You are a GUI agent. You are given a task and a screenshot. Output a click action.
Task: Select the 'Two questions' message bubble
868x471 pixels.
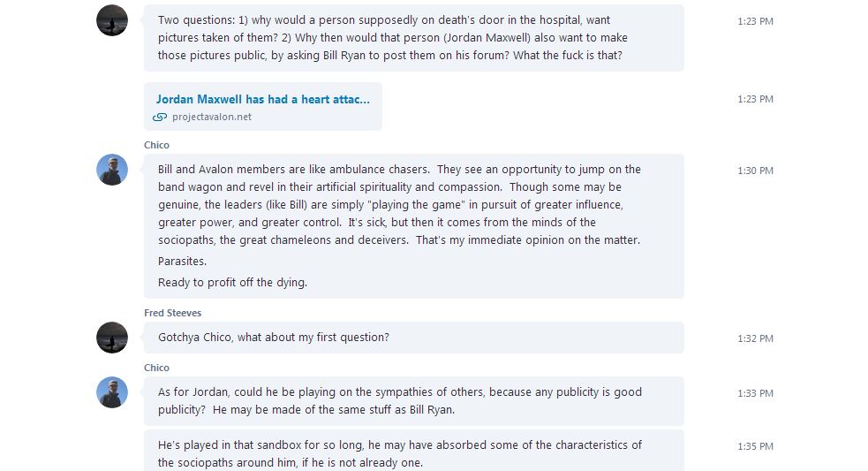pos(413,38)
